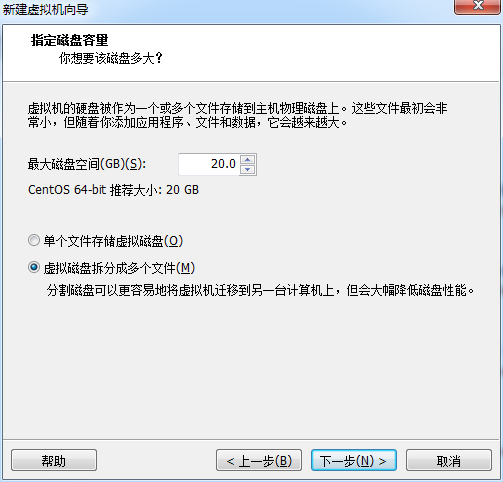Open help with the 帮助 button
Image resolution: width=503 pixels, height=482 pixels.
(54, 460)
